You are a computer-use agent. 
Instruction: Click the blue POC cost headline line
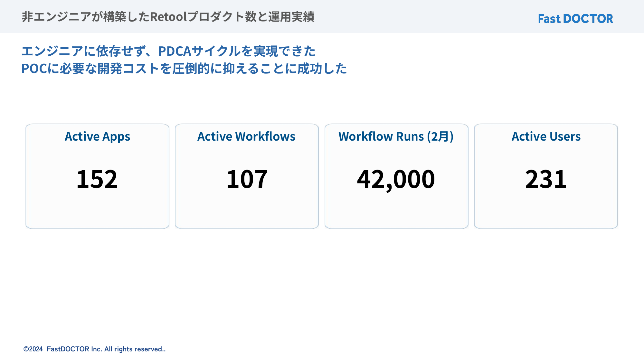point(184,68)
